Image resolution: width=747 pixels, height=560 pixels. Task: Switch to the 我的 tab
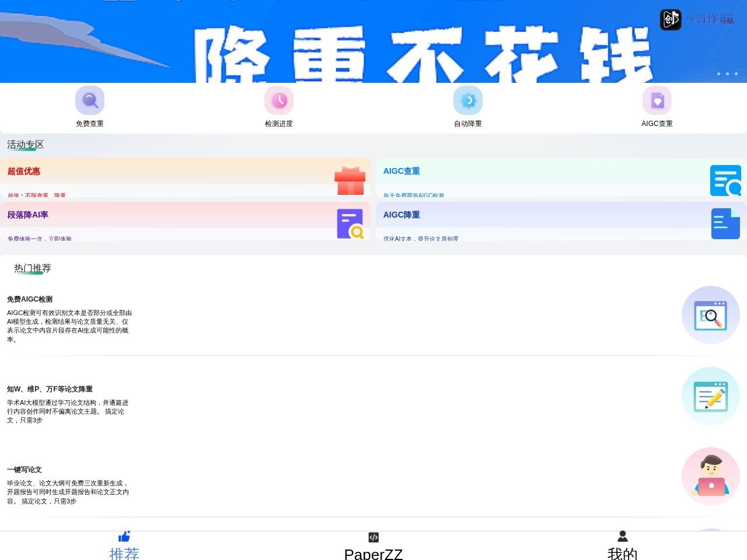click(623, 546)
